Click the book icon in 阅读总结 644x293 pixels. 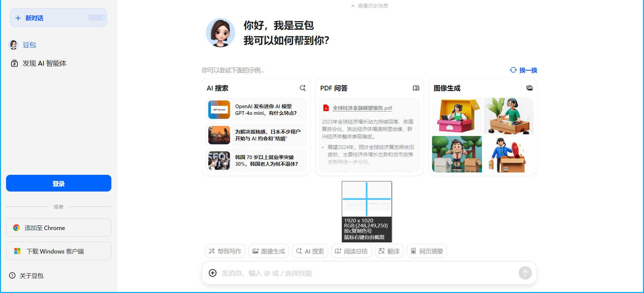tap(338, 251)
